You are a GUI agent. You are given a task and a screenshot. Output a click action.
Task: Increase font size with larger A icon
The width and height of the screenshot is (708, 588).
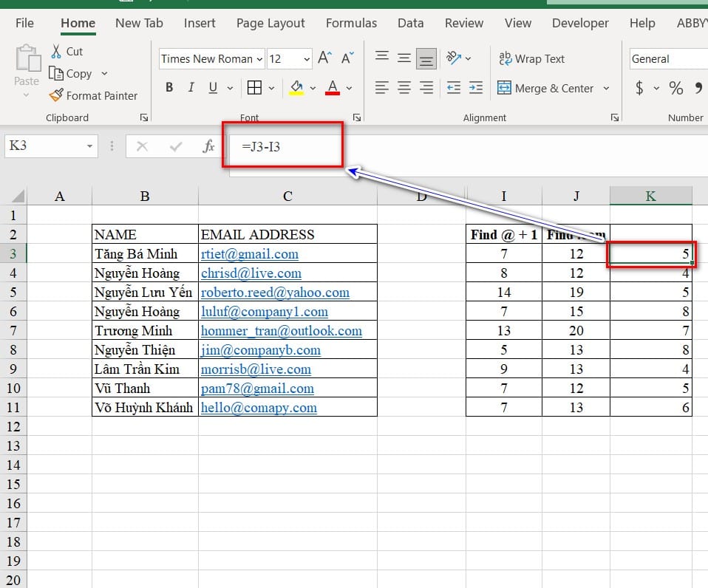click(x=324, y=58)
